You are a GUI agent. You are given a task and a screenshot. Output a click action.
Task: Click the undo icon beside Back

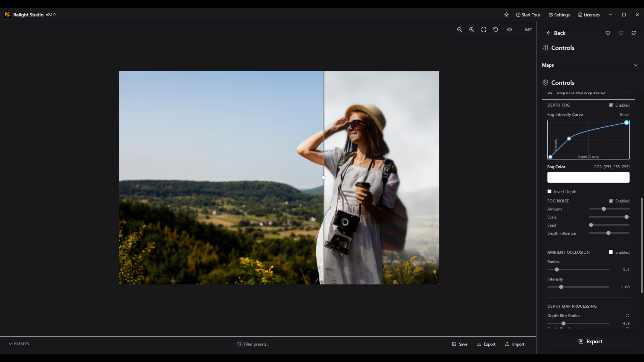point(608,33)
